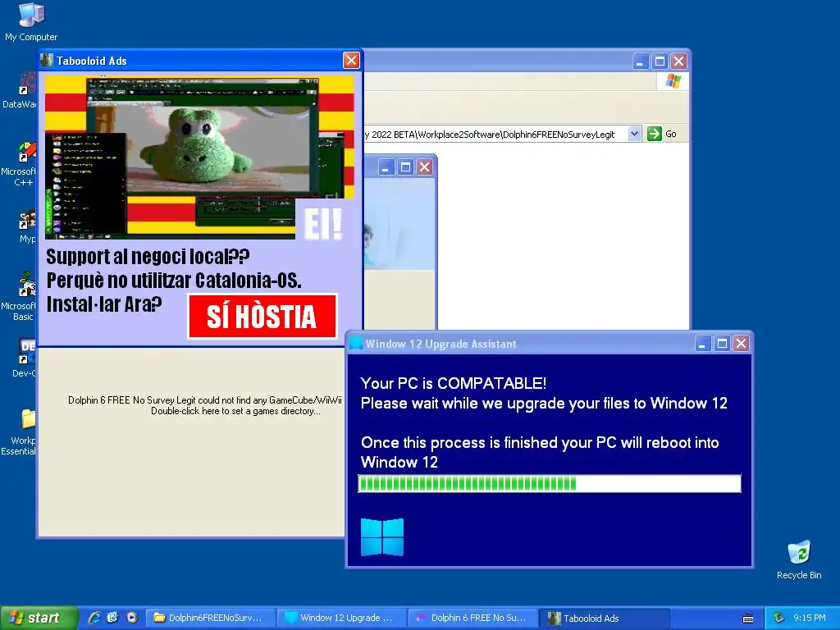
Task: Click 'Instal·lar Ara?' ad text
Action: [x=104, y=304]
